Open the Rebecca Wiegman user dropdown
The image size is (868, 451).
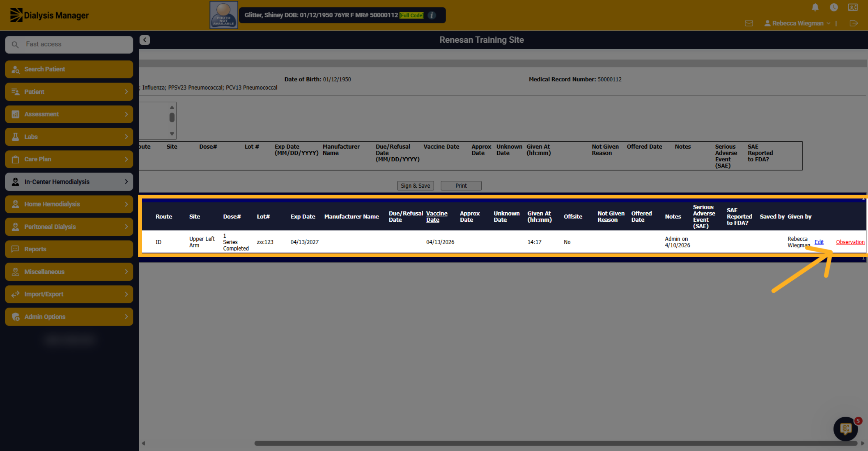(x=797, y=23)
